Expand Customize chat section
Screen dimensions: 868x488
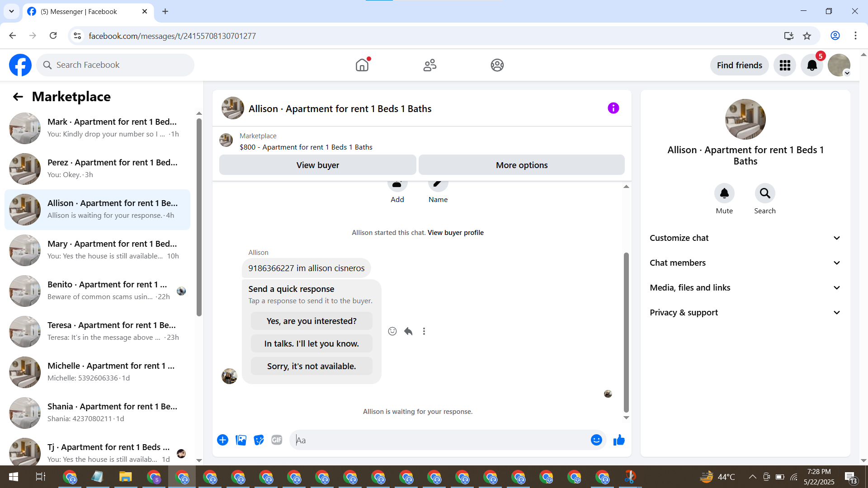(745, 238)
